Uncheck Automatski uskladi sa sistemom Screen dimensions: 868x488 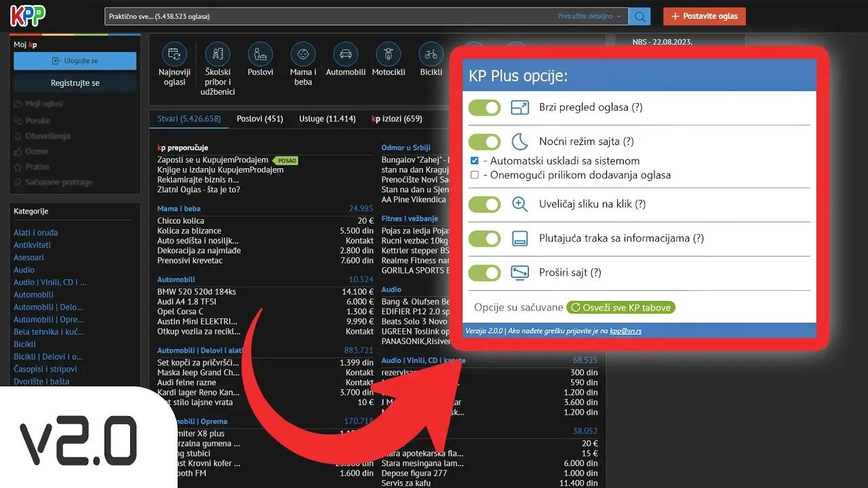click(x=475, y=161)
